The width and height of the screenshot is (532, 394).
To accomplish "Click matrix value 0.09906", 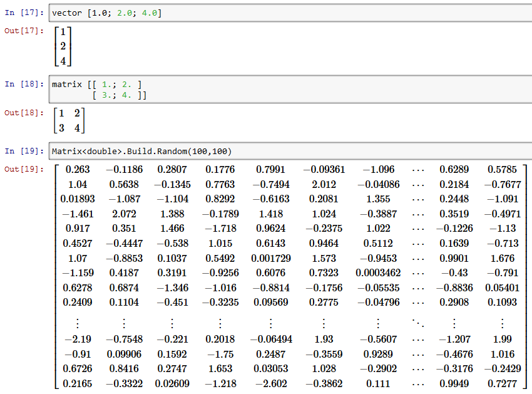I will (x=124, y=355).
